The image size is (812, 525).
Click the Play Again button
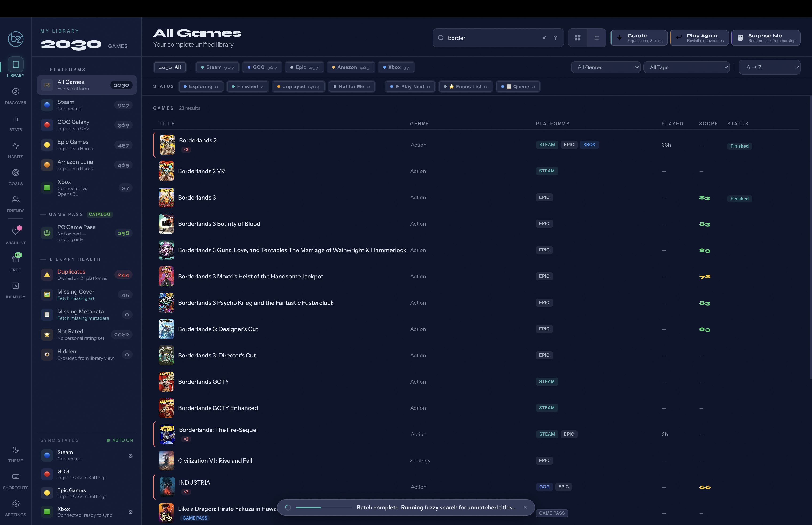(699, 38)
